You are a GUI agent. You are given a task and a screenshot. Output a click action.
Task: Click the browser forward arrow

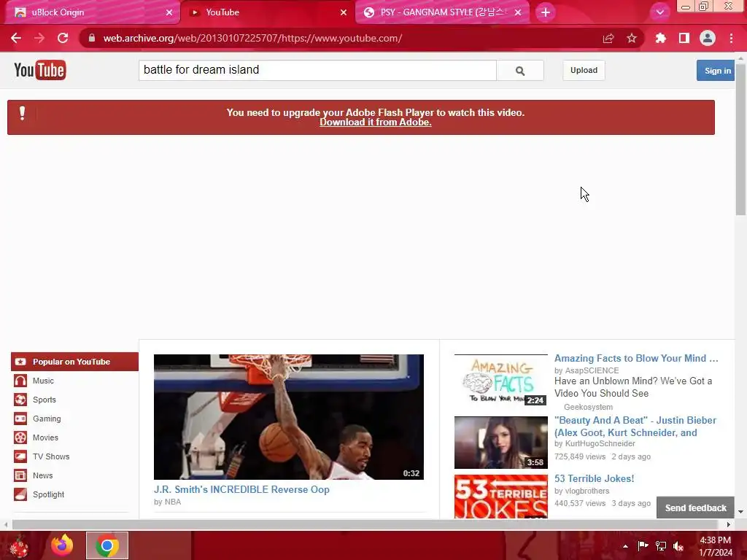39,38
